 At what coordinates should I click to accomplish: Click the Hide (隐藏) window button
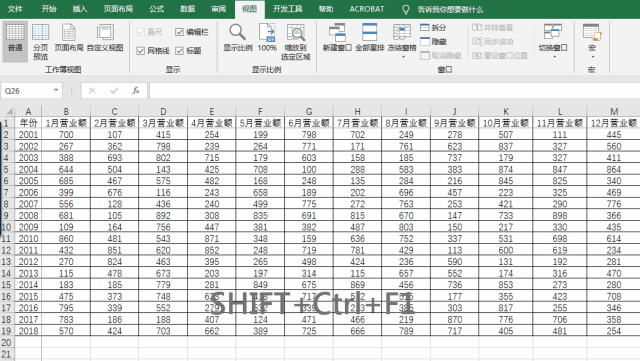[x=433, y=41]
